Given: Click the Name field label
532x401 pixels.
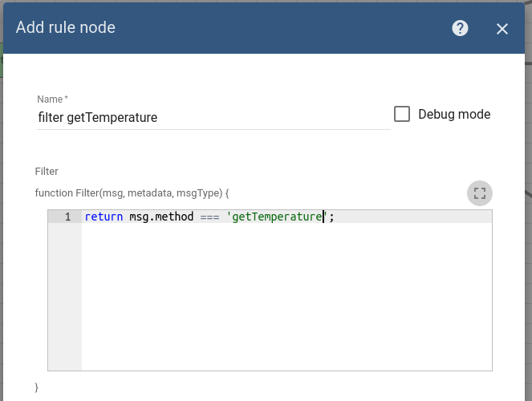Looking at the screenshot, I should coord(52,99).
